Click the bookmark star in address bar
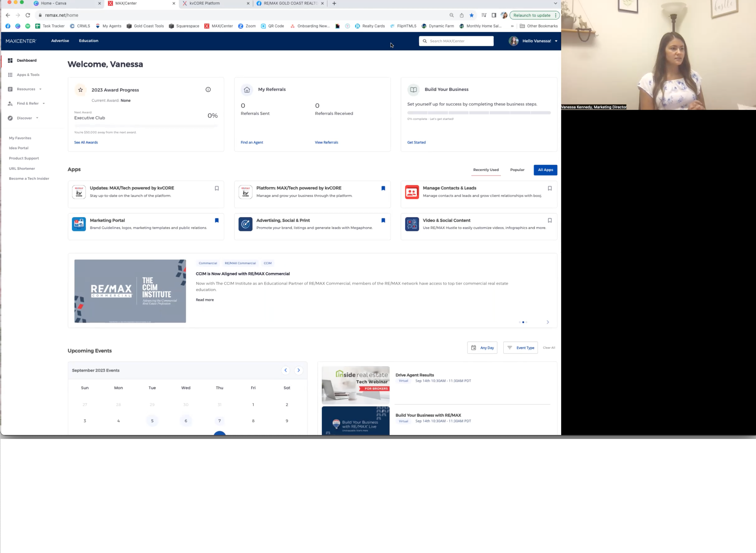The width and height of the screenshot is (756, 553). [472, 15]
